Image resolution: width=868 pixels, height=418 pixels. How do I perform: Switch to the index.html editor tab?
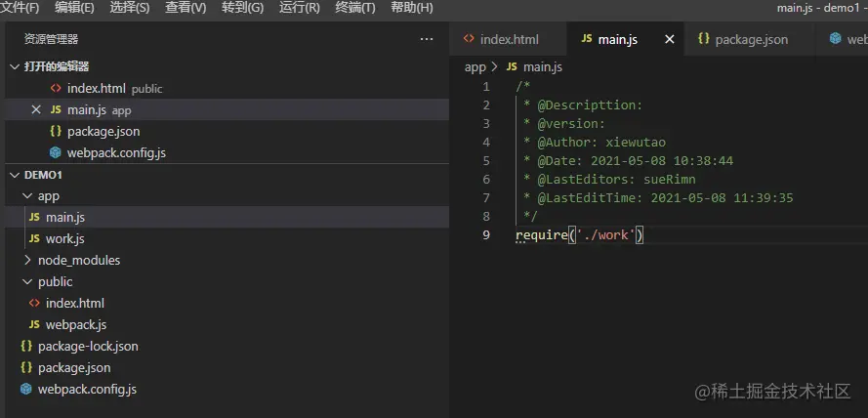[x=510, y=39]
